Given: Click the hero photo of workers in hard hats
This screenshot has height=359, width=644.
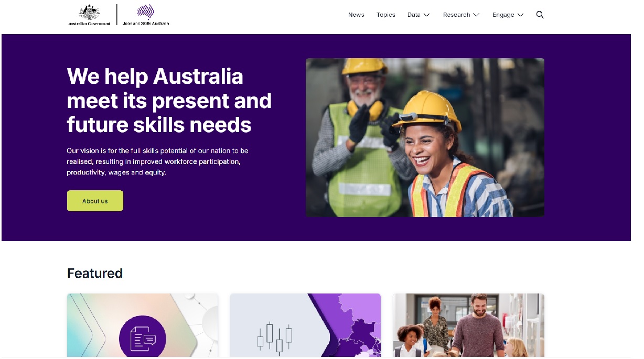Looking at the screenshot, I should pos(425,137).
